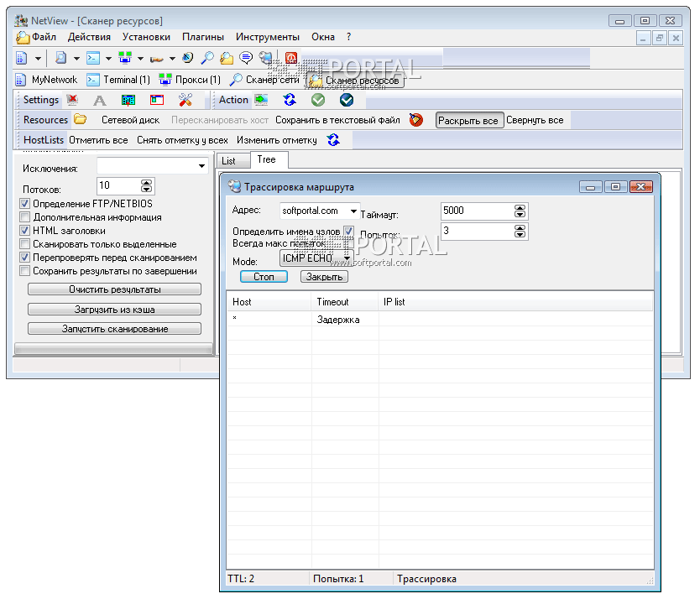Click the gray letter A font icon

[100, 100]
